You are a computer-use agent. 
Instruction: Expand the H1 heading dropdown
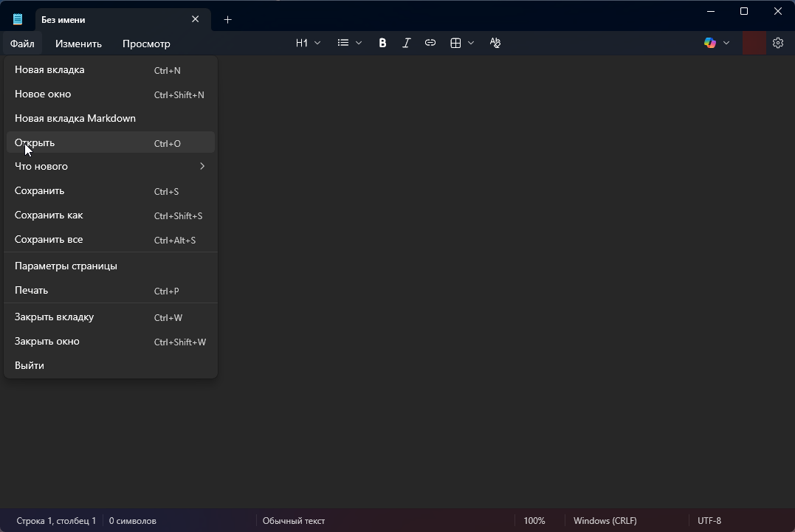click(308, 43)
